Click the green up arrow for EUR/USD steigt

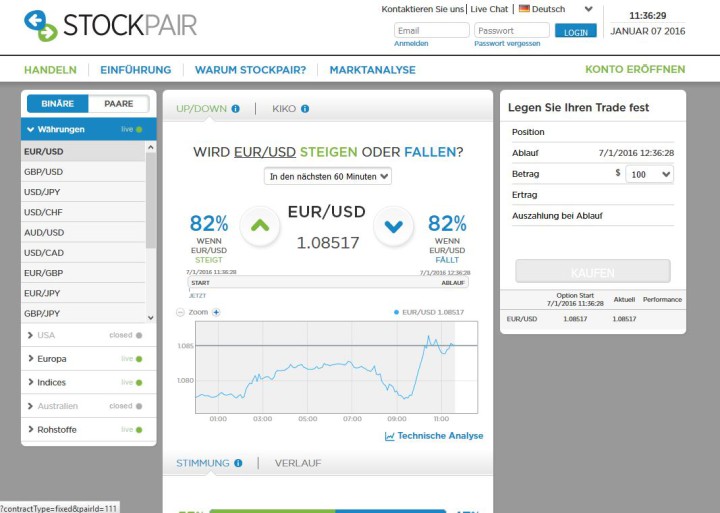pos(260,225)
